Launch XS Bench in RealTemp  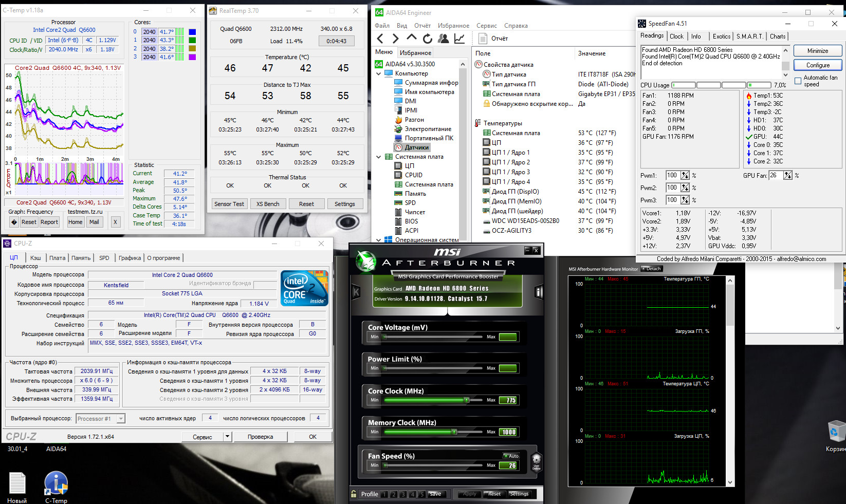click(x=268, y=204)
